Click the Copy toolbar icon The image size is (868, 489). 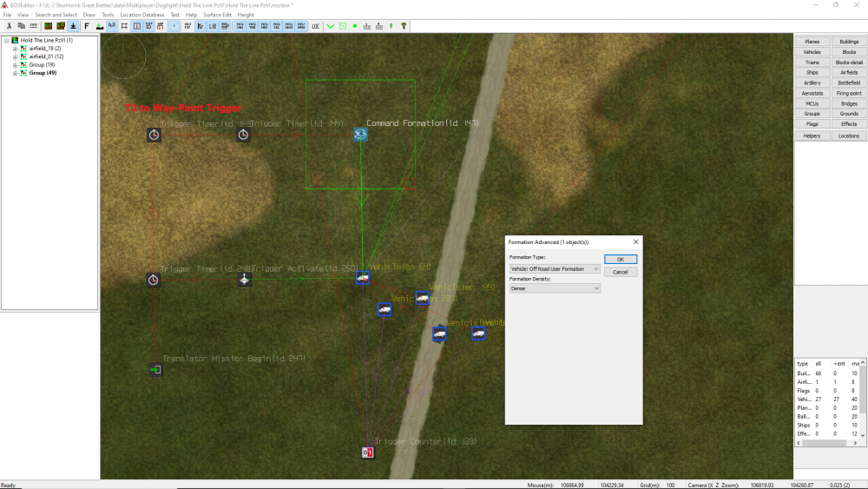click(21, 26)
